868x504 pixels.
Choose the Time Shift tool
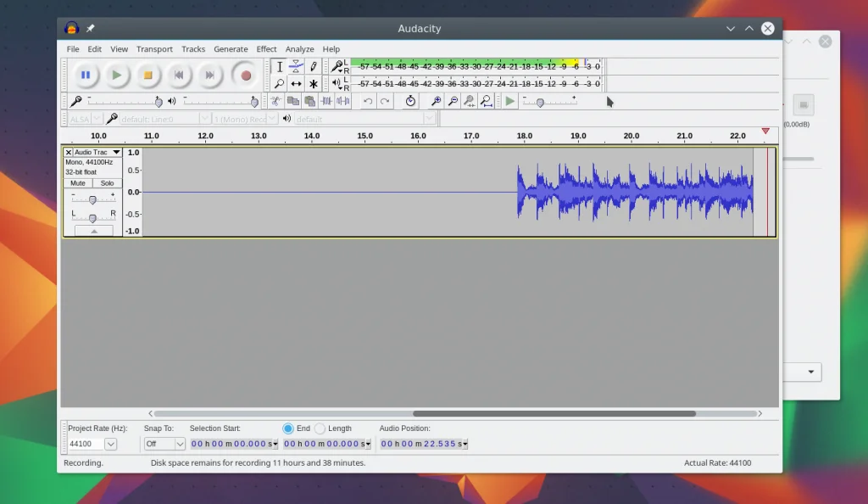tap(296, 84)
